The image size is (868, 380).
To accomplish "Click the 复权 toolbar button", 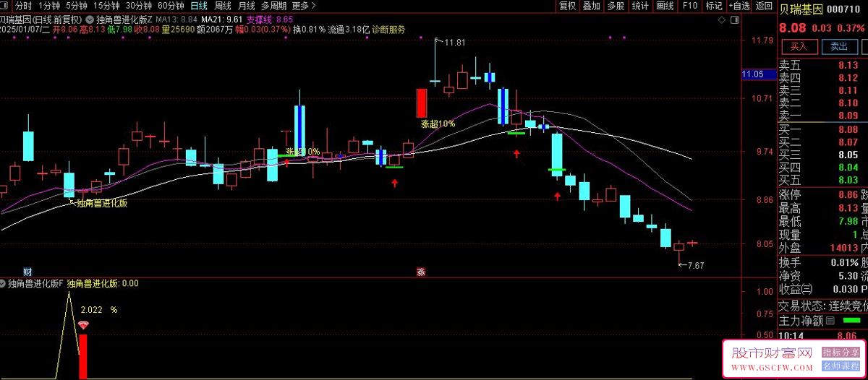I will tap(568, 6).
